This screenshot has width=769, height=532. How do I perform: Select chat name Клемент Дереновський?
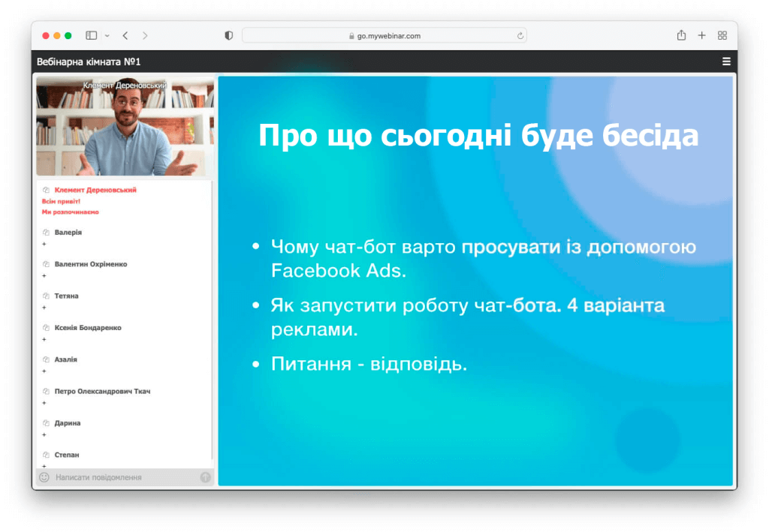click(95, 190)
